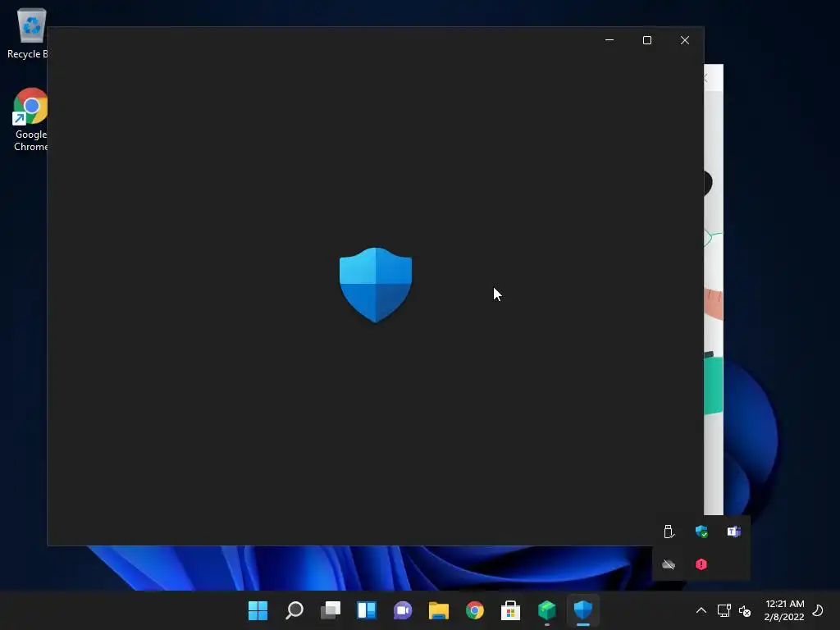This screenshot has height=630, width=840.
Task: Select the Recycle Bin desktop icon
Action: [27, 34]
